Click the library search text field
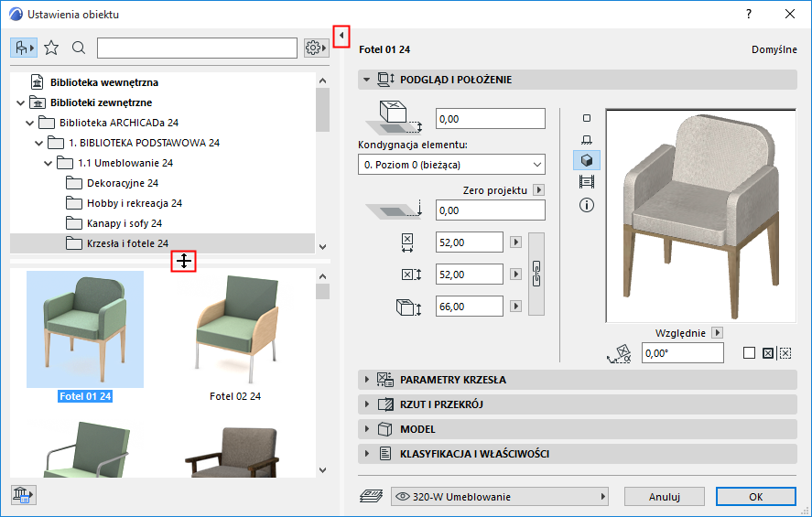This screenshot has width=812, height=517. pyautogui.click(x=198, y=48)
